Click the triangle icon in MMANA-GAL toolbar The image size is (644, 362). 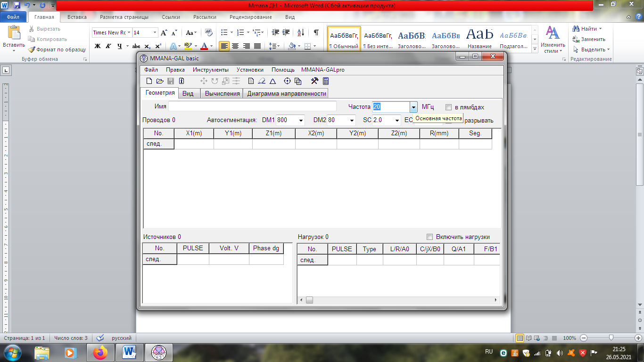pyautogui.click(x=272, y=81)
